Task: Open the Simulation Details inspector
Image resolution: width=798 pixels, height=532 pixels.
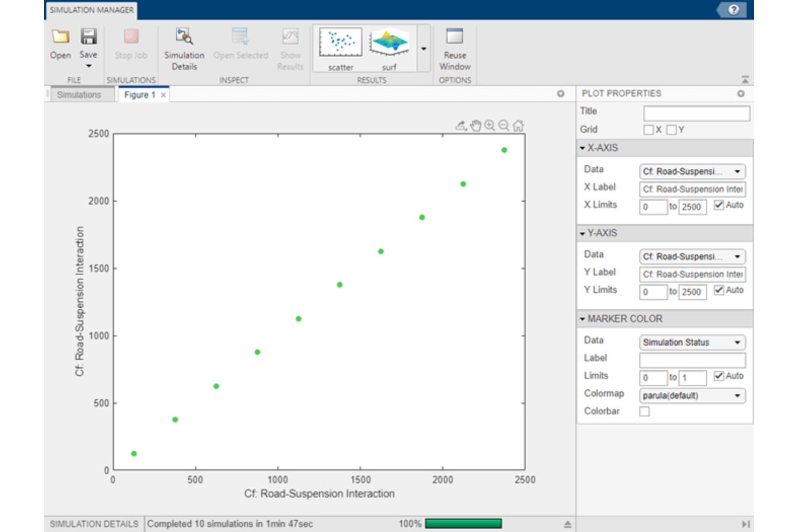Action: (184, 47)
